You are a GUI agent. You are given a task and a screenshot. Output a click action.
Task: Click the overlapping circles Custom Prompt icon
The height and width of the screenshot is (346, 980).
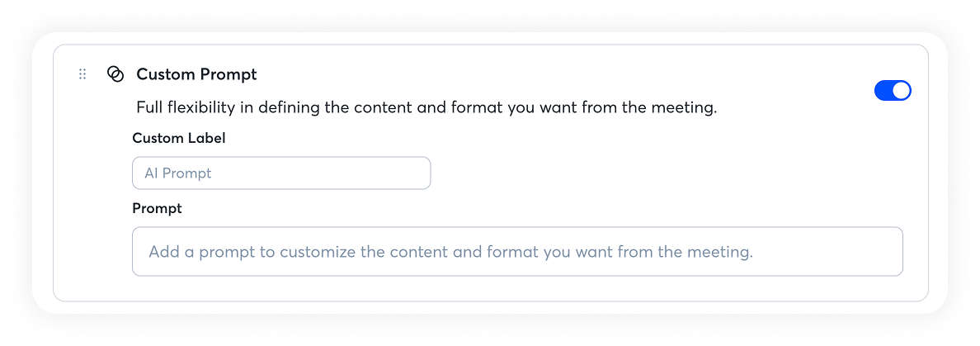coord(115,74)
